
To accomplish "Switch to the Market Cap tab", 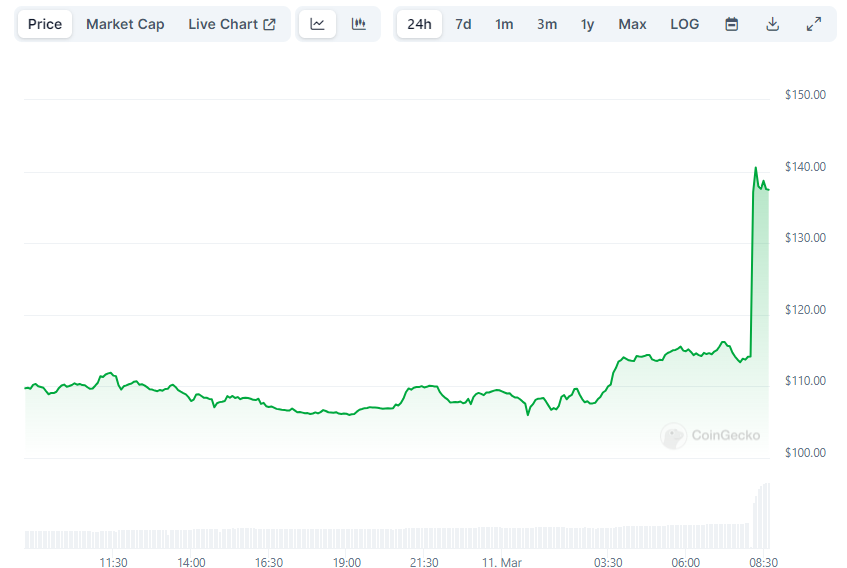I will pyautogui.click(x=125, y=24).
